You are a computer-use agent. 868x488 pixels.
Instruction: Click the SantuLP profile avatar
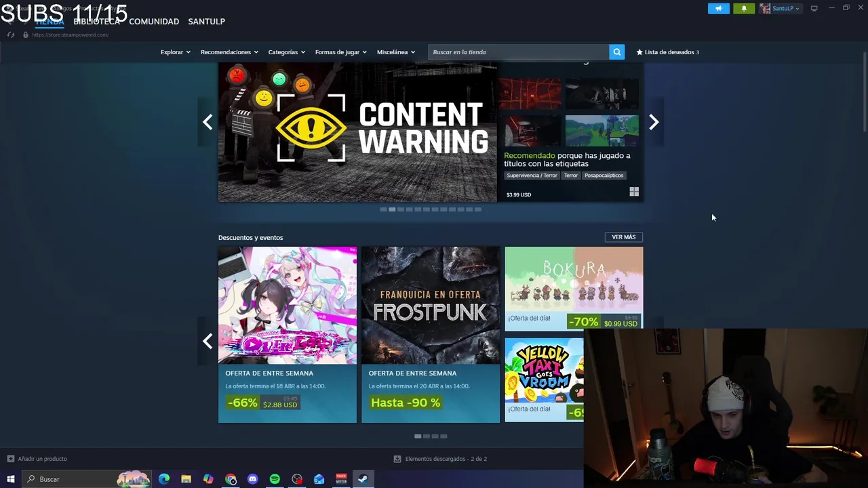click(765, 8)
